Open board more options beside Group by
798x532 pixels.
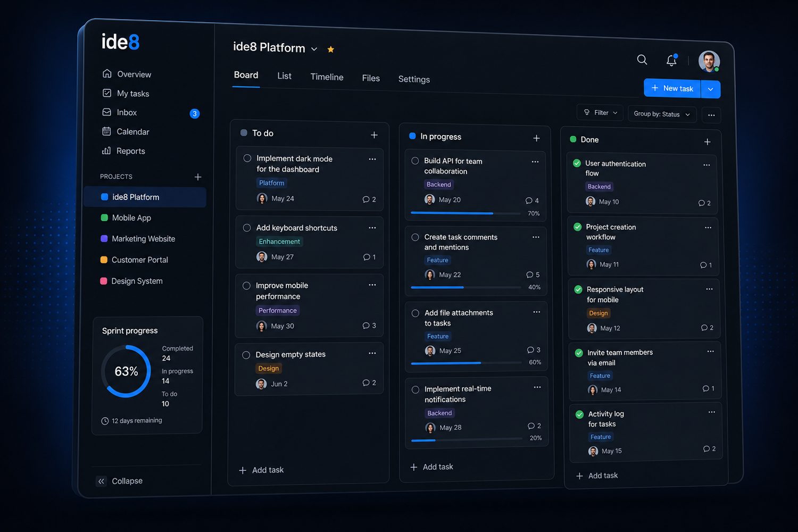pyautogui.click(x=711, y=115)
